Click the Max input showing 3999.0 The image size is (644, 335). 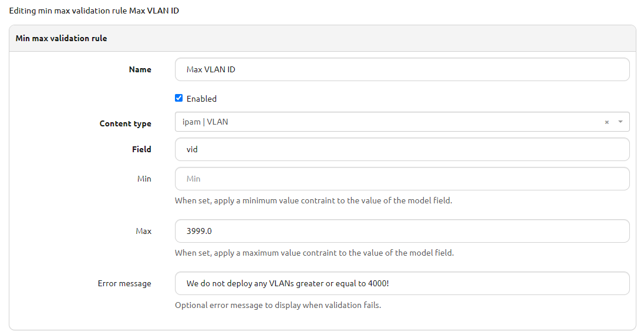402,231
